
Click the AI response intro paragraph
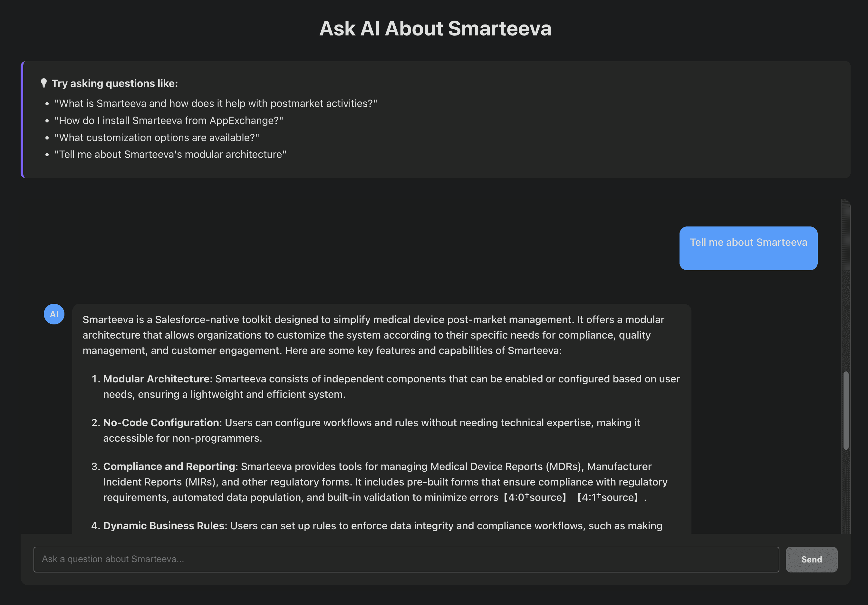click(x=373, y=335)
